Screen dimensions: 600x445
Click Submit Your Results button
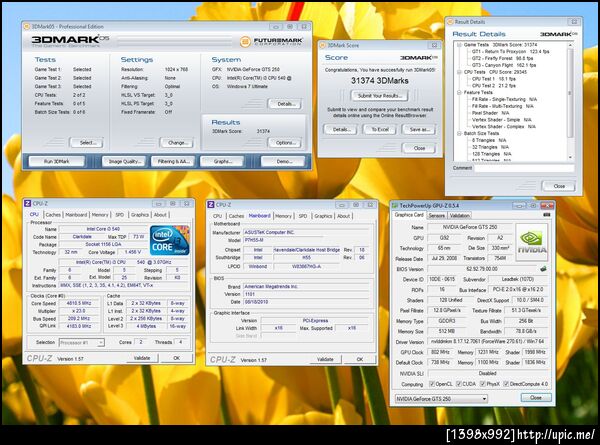click(x=380, y=96)
